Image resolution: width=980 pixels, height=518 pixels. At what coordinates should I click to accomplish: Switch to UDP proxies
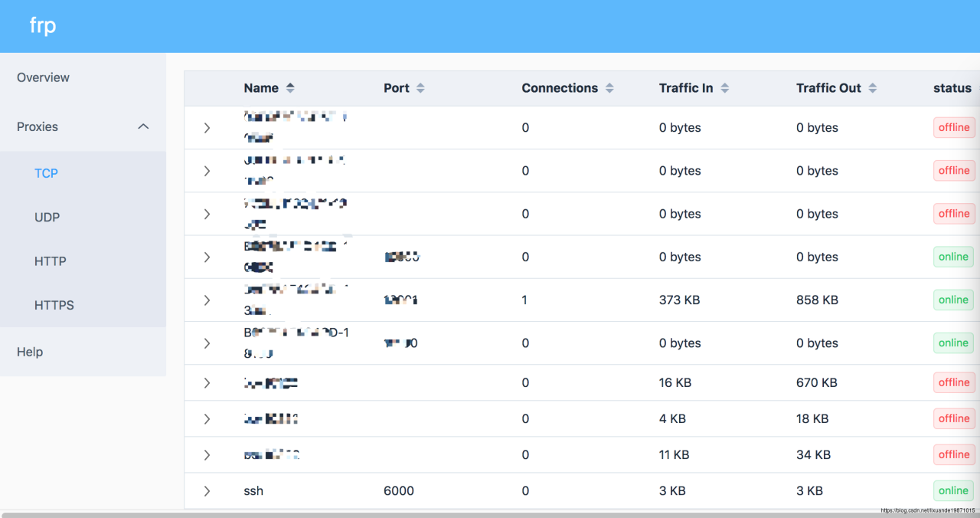[x=47, y=218]
